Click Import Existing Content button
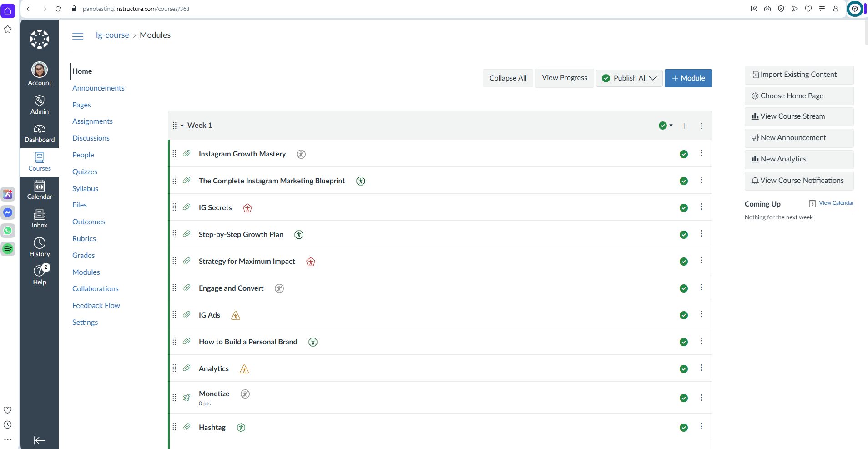This screenshot has width=868, height=449. pos(799,75)
